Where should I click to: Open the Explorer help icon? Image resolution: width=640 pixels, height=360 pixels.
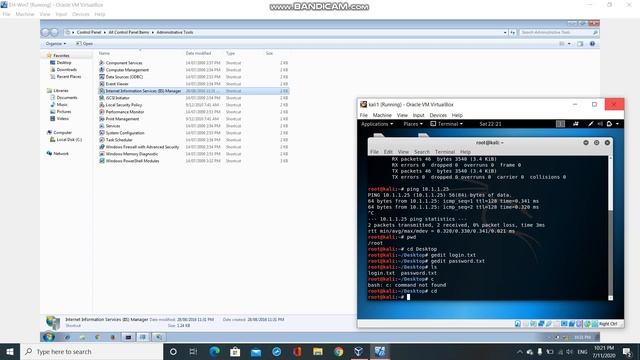pos(592,44)
